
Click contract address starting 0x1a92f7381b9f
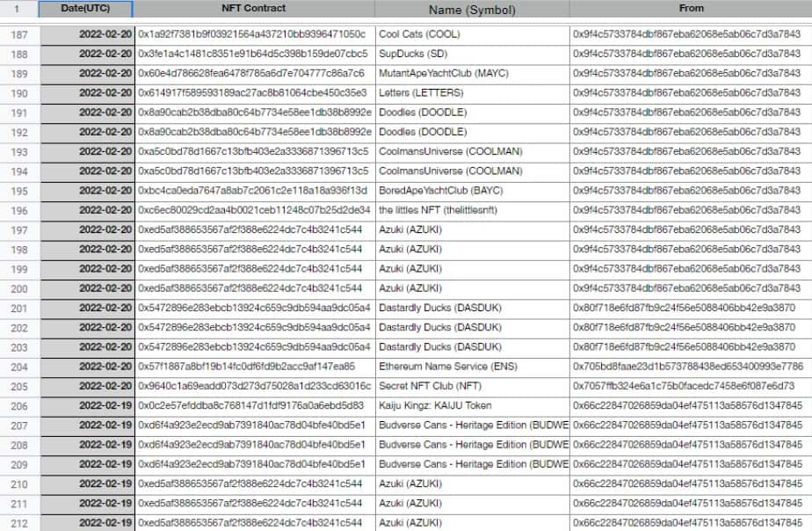click(x=254, y=34)
